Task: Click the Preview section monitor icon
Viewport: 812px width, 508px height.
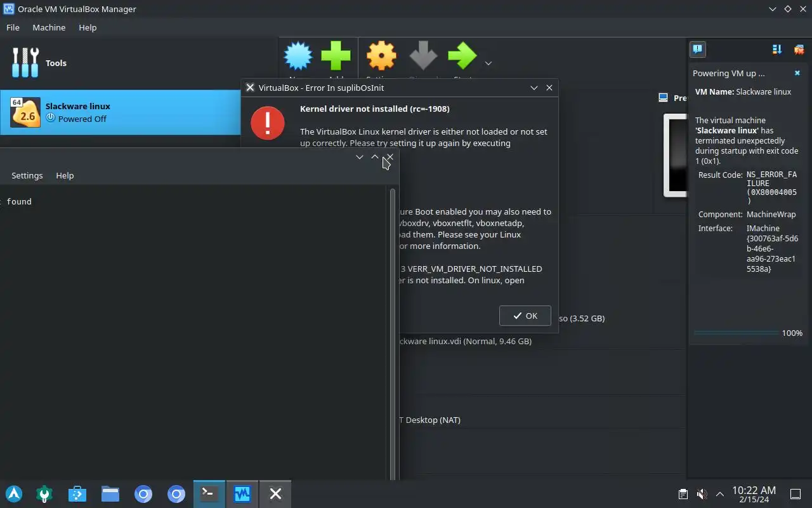Action: [664, 98]
